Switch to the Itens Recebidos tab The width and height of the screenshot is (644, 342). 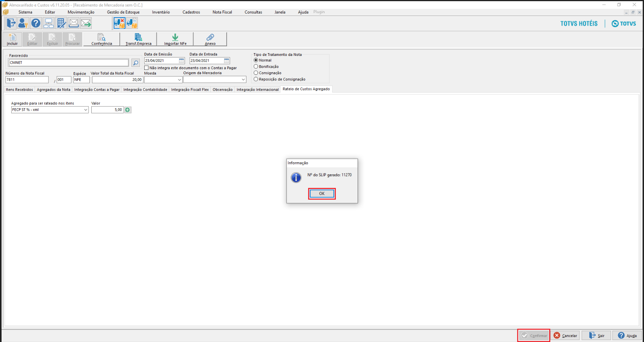click(x=19, y=90)
